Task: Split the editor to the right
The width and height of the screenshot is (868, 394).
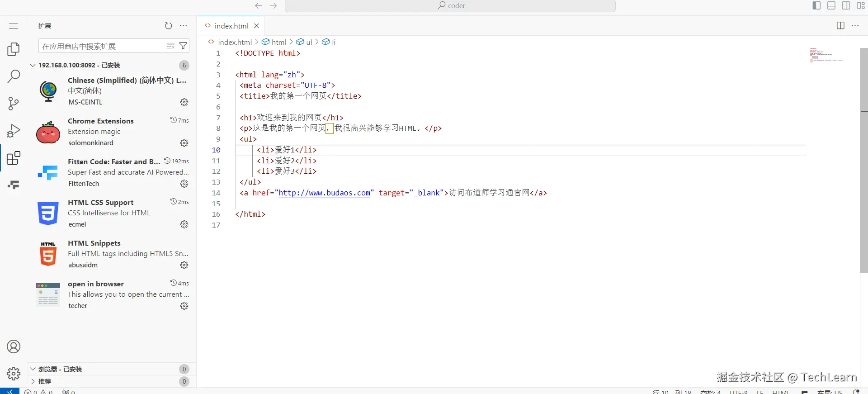Action: point(840,26)
